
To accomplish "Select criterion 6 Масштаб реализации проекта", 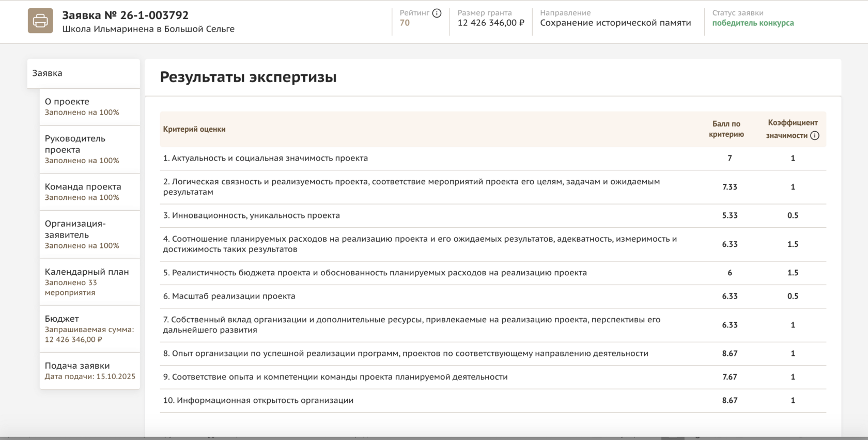I will coord(229,296).
